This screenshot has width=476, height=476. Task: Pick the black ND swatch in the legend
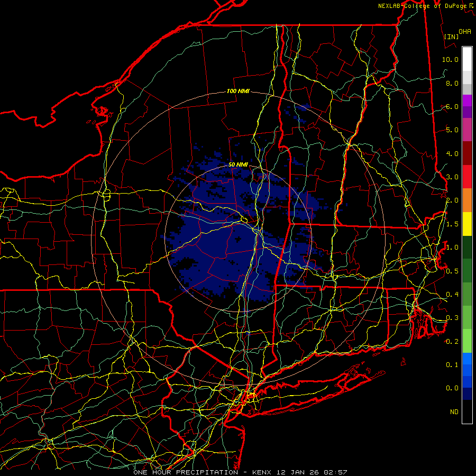click(467, 411)
